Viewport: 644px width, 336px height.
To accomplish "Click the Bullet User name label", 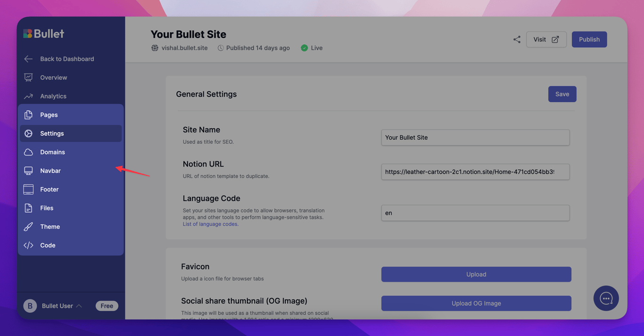I will [58, 306].
